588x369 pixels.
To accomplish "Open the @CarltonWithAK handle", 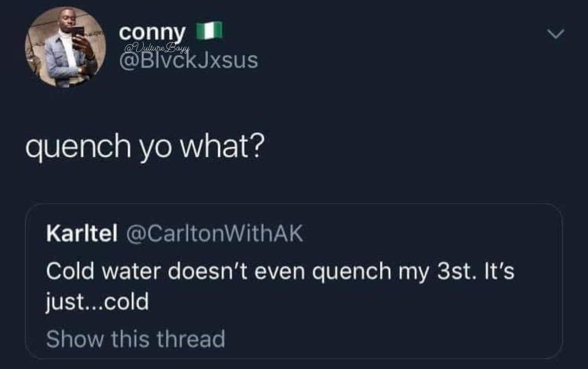I will (215, 234).
